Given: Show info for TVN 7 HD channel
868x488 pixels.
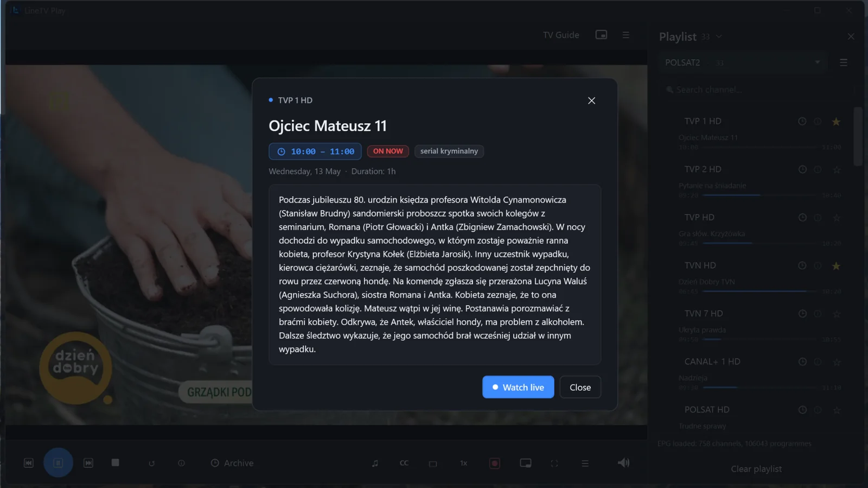Looking at the screenshot, I should click(x=818, y=314).
